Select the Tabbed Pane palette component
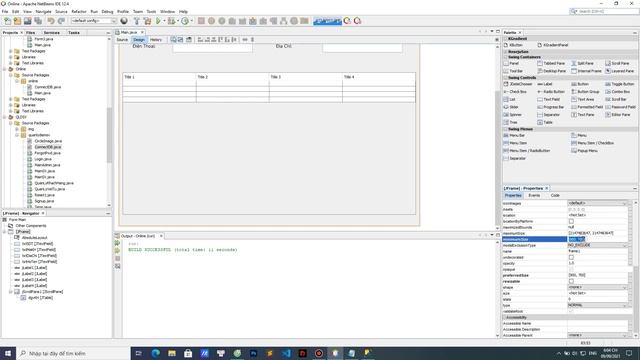Screen dimensions: 640x360 tap(551, 64)
